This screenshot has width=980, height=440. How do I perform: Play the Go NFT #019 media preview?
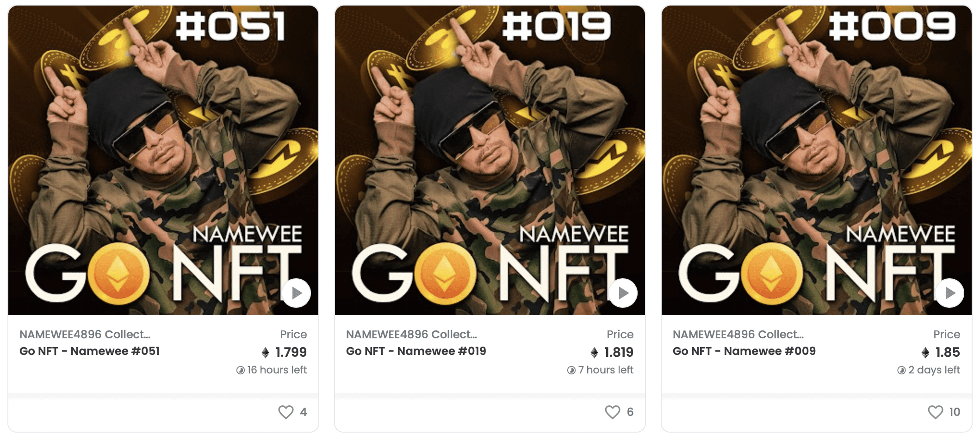[x=623, y=293]
